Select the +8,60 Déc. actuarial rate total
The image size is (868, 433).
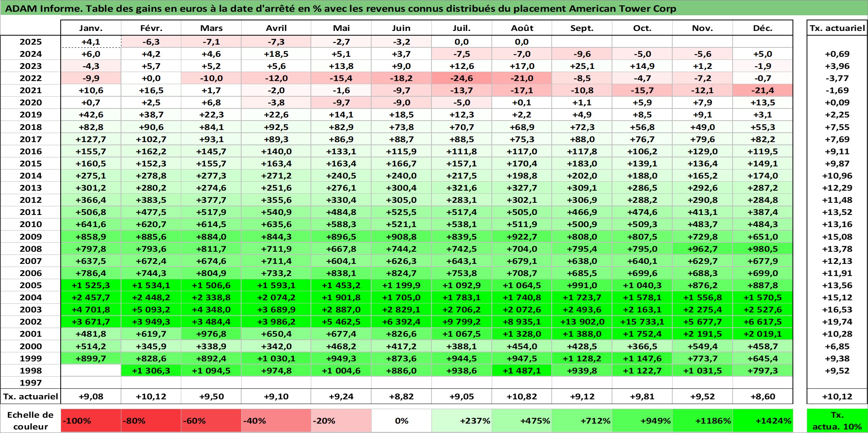763,397
